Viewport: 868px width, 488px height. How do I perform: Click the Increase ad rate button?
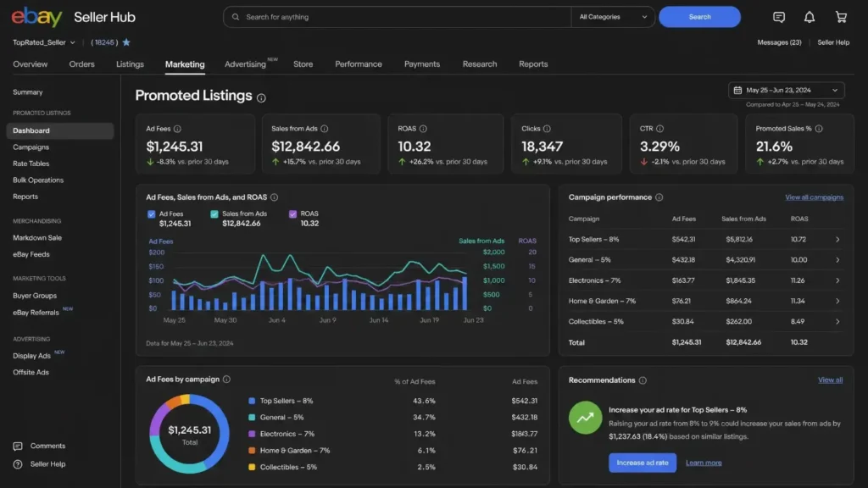(643, 463)
